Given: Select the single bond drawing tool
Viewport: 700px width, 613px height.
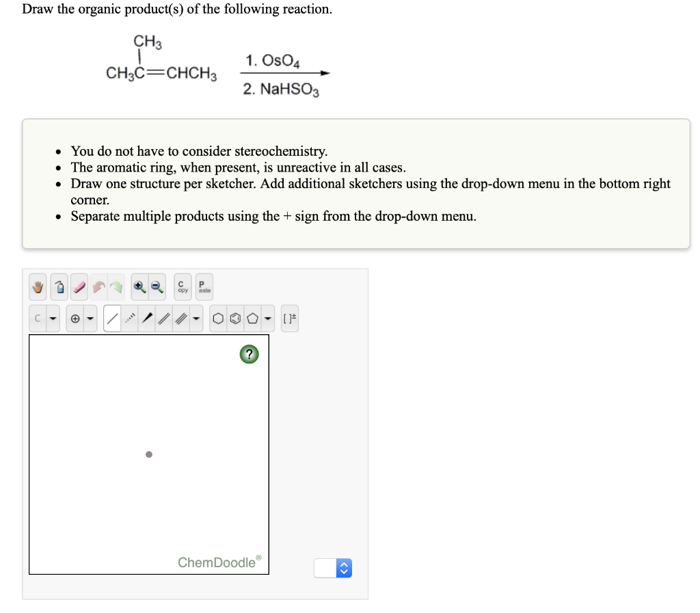Looking at the screenshot, I should (111, 317).
